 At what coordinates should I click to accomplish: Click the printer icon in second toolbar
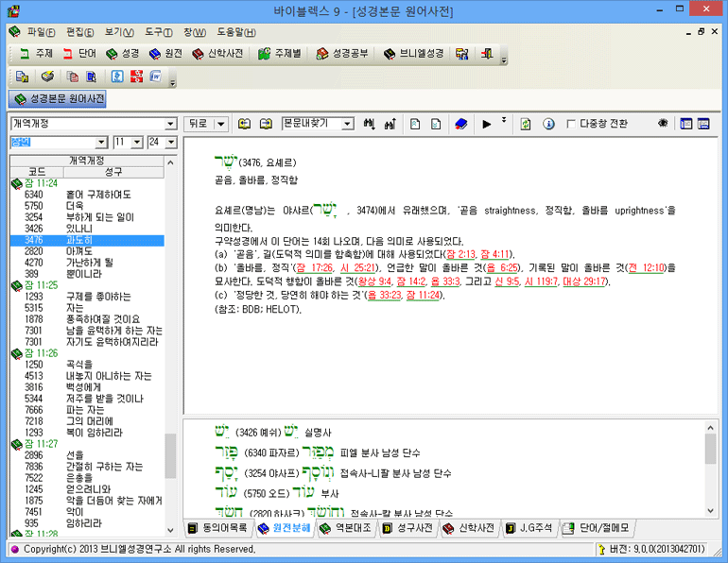(47, 77)
